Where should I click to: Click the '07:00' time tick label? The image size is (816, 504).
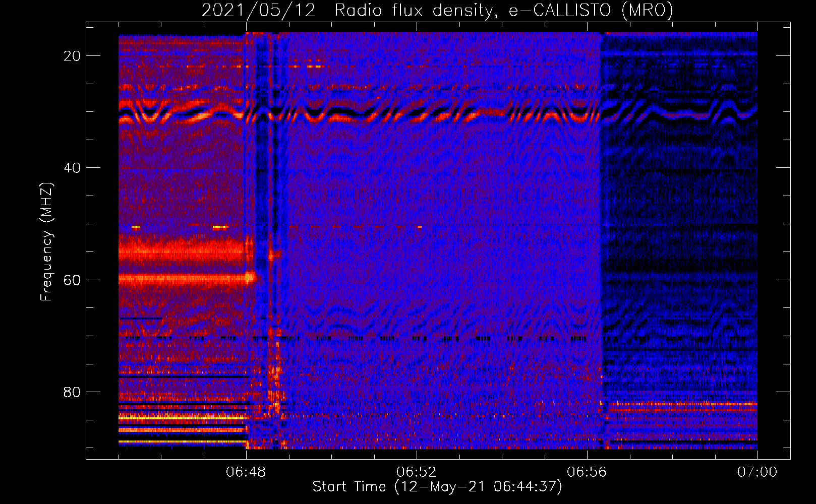tap(757, 472)
